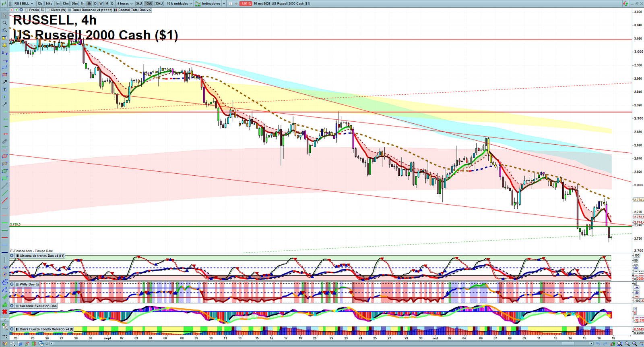Click the horizontal scrollbar right arrow

(591, 343)
